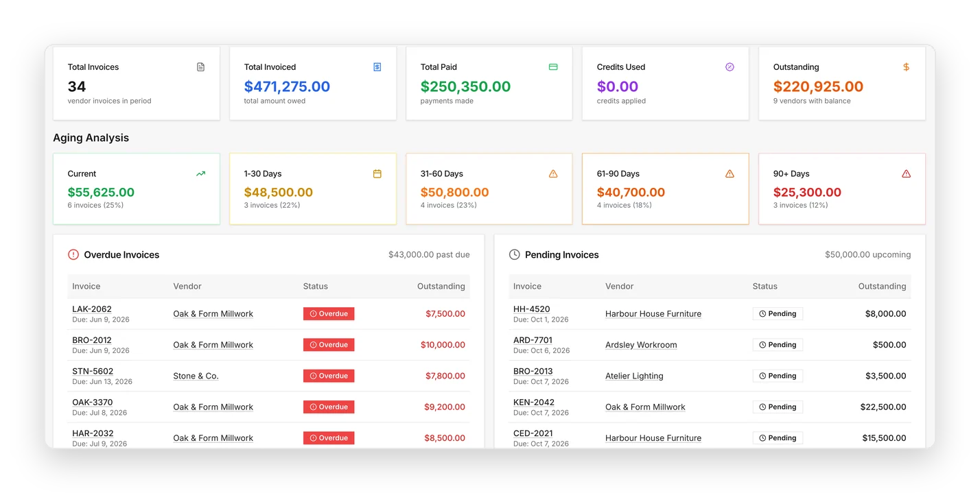The image size is (980, 493).
Task: Open invoice ARD-7701
Action: (533, 340)
